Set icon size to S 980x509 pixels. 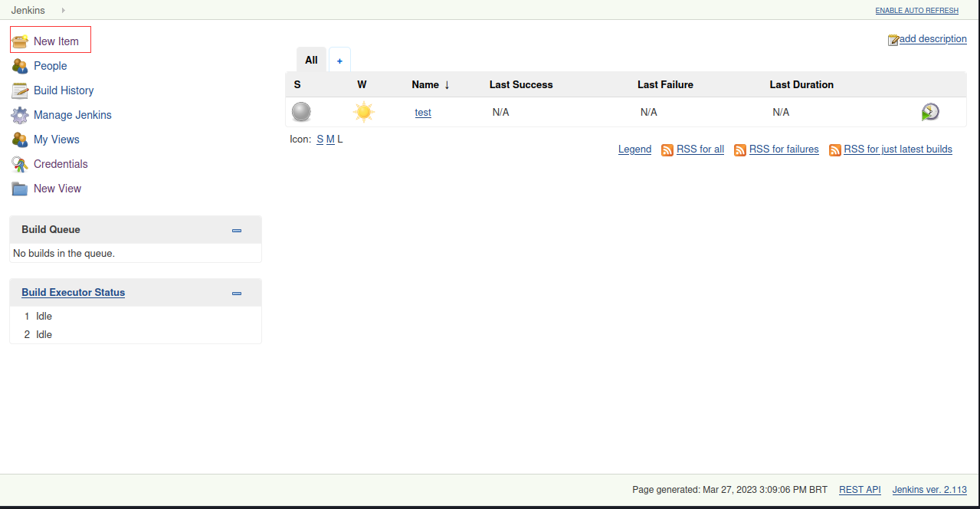pos(320,139)
